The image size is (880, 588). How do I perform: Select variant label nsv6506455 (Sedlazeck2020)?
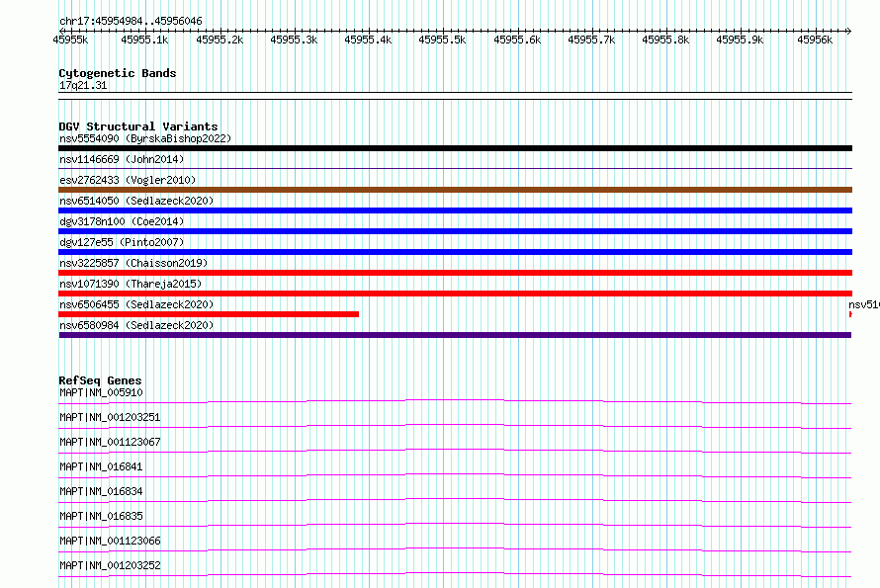(136, 304)
